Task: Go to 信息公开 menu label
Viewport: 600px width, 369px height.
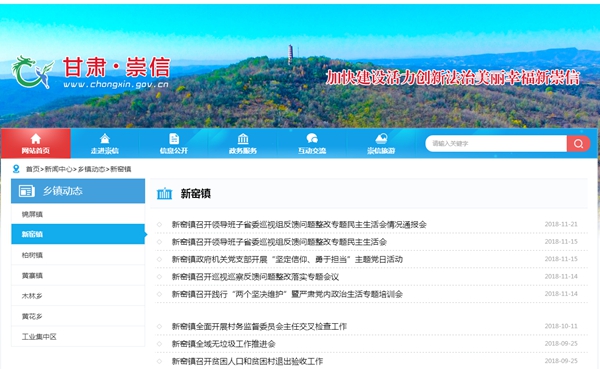Action: click(174, 150)
